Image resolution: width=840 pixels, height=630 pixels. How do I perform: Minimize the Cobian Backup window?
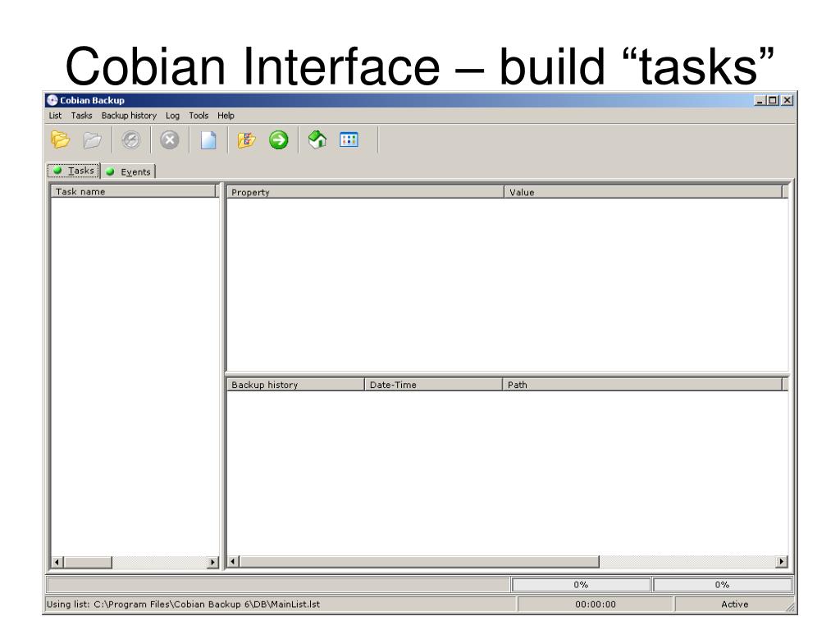pos(759,100)
